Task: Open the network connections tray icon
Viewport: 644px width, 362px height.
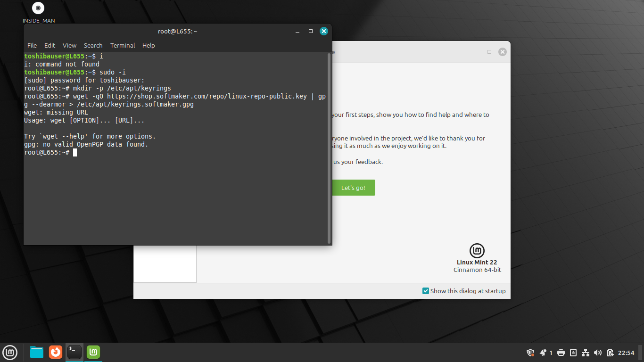Action: pyautogui.click(x=586, y=353)
